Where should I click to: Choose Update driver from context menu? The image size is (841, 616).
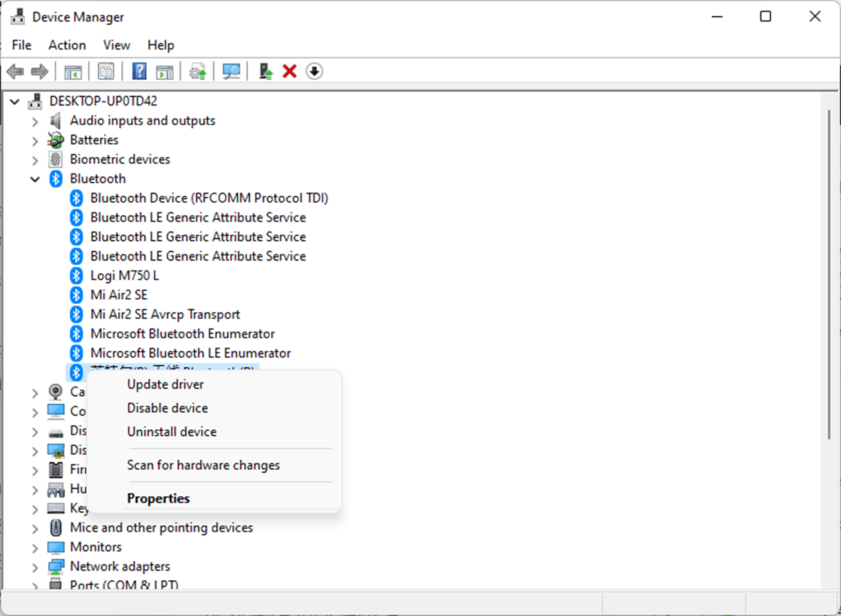tap(214, 384)
